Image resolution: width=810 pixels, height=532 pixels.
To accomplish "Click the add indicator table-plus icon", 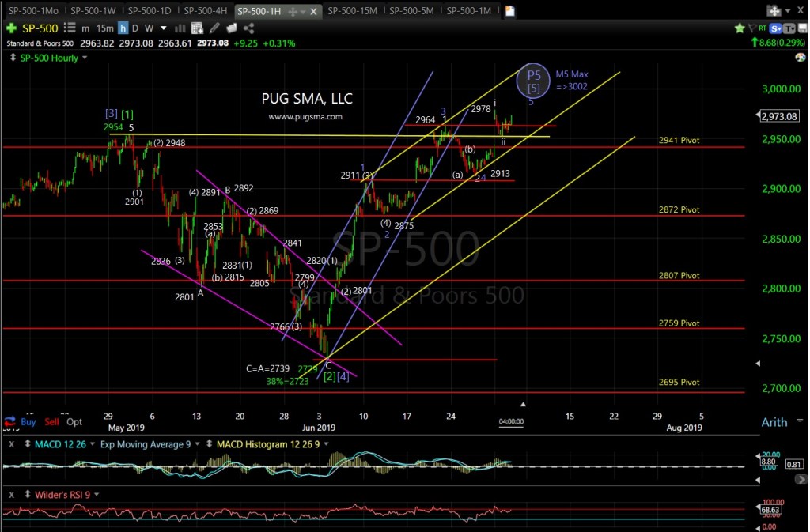I will click(x=197, y=28).
